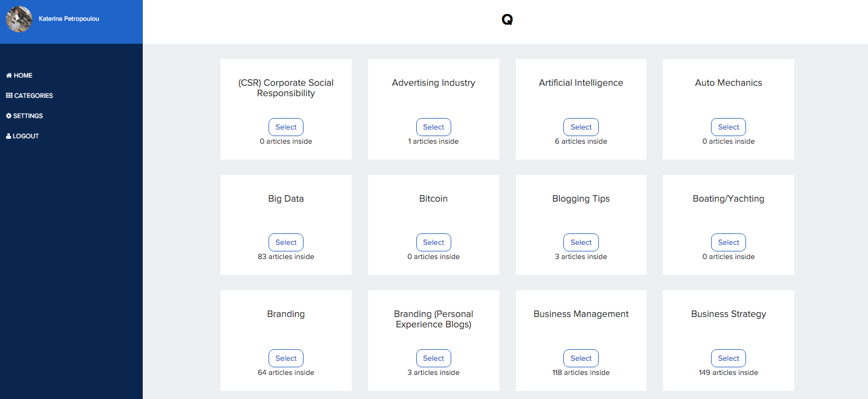Select the Big Data category
Image resolution: width=868 pixels, height=399 pixels.
(286, 242)
